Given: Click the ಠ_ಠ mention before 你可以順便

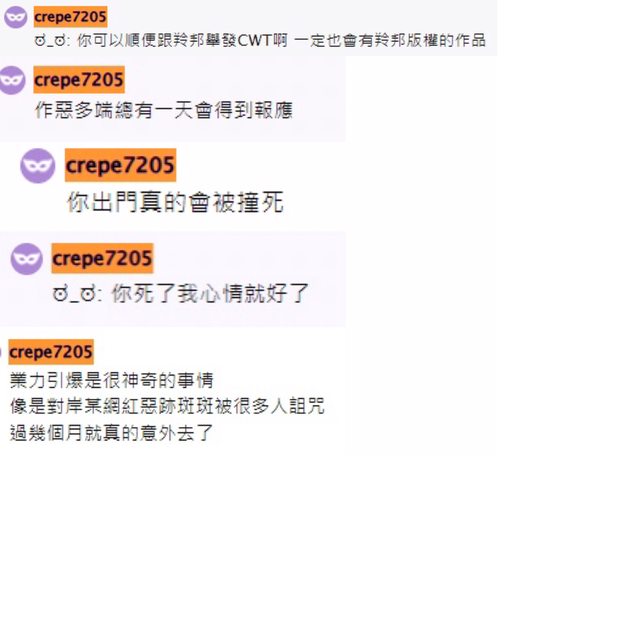Looking at the screenshot, I should pyautogui.click(x=52, y=40).
